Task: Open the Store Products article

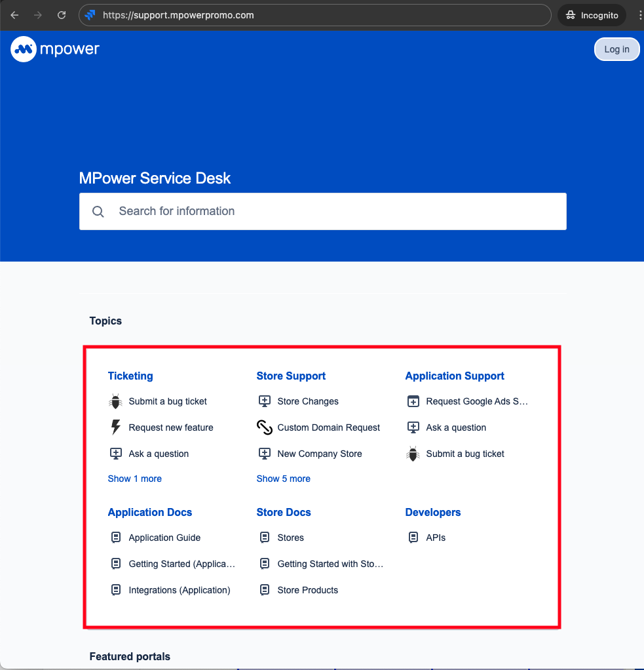Action: click(x=307, y=590)
